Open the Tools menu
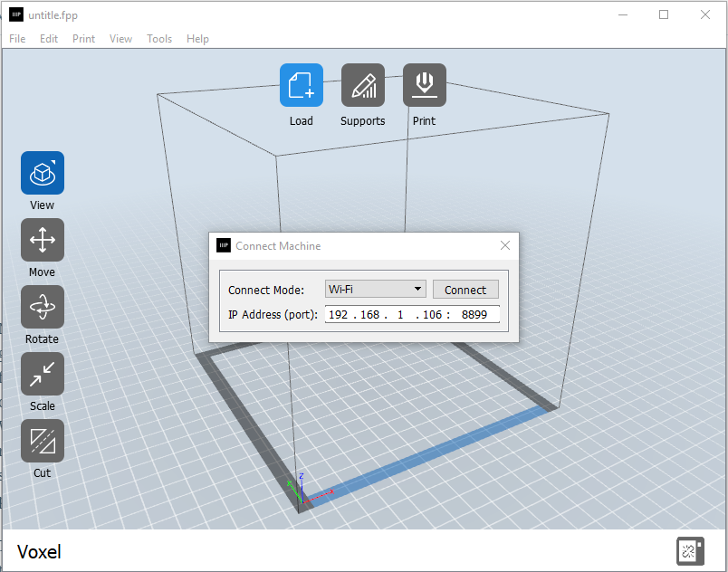 tap(159, 39)
